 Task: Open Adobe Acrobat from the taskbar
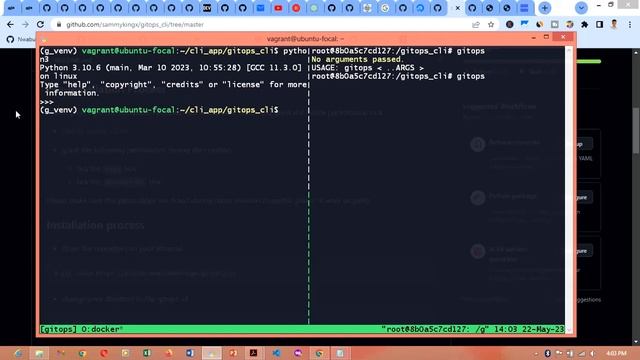point(253,353)
